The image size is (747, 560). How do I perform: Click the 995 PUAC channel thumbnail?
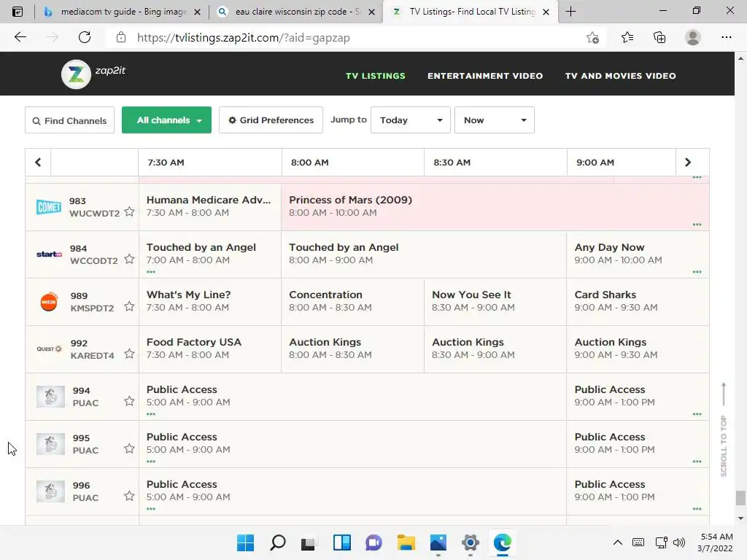tap(50, 444)
